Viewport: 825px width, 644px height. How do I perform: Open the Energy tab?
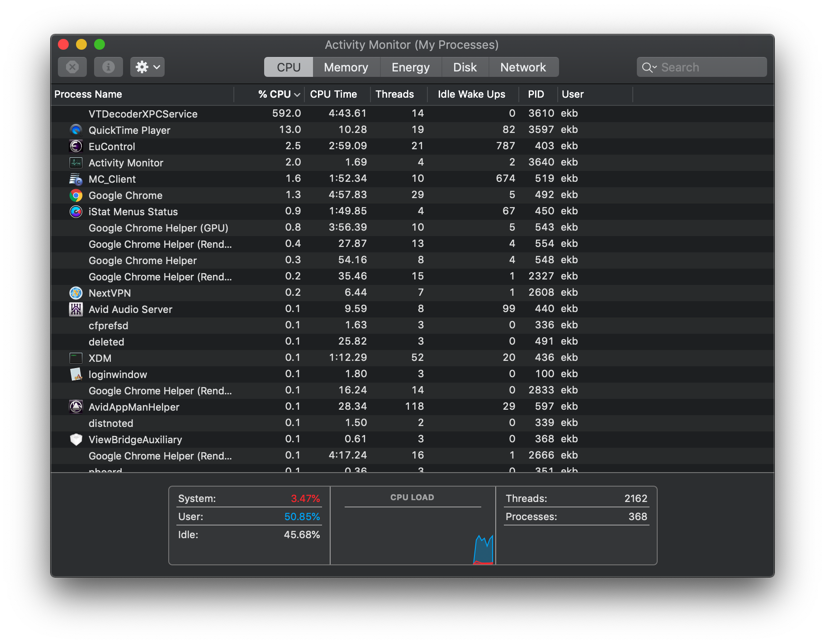tap(411, 67)
